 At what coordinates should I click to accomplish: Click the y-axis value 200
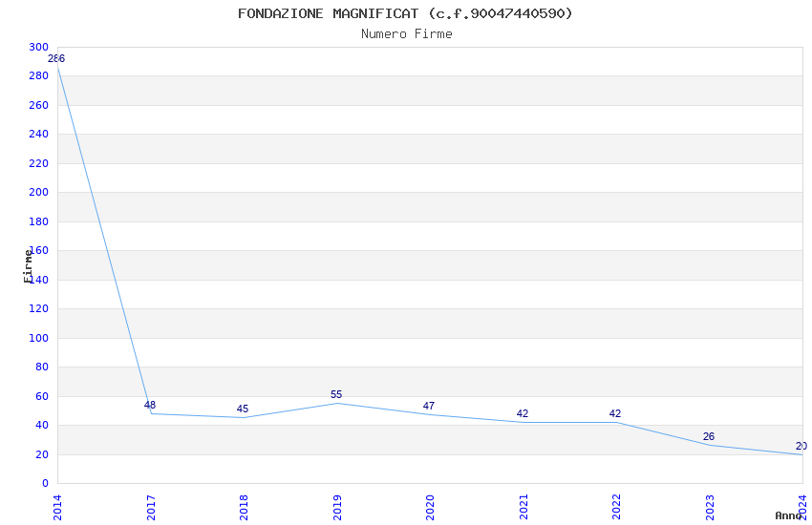click(39, 193)
